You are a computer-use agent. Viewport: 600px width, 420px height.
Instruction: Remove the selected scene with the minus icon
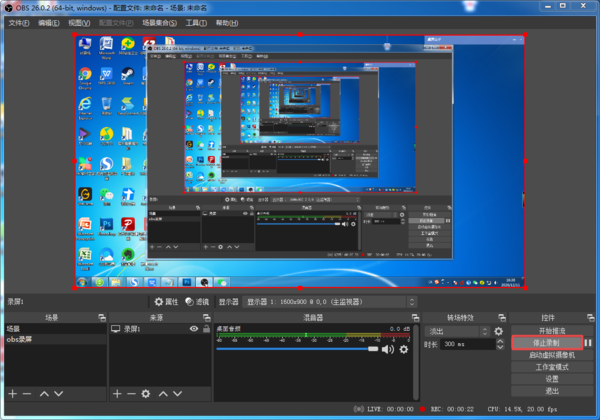26,394
